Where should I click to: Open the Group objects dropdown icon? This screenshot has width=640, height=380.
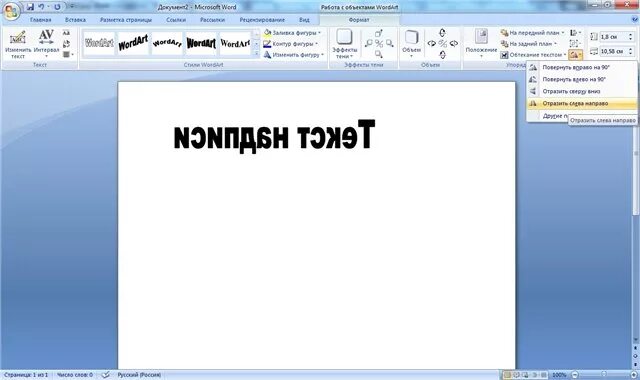(576, 44)
